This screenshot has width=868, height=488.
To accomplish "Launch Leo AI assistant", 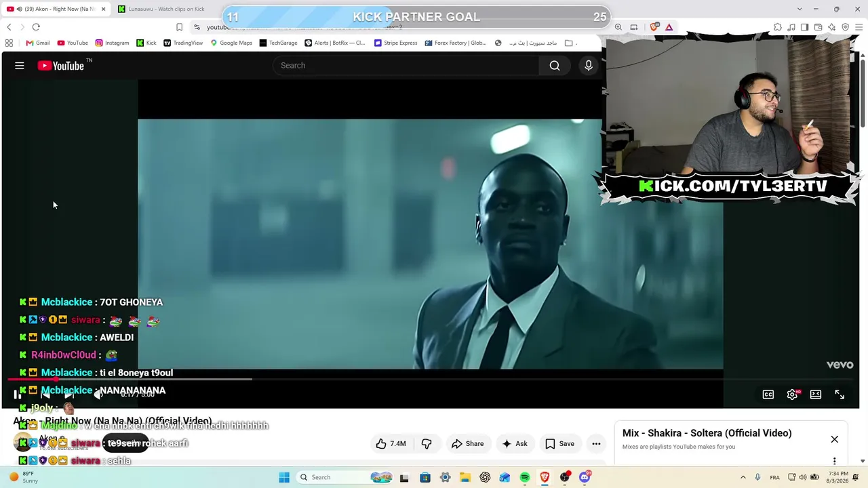I will pos(832,27).
